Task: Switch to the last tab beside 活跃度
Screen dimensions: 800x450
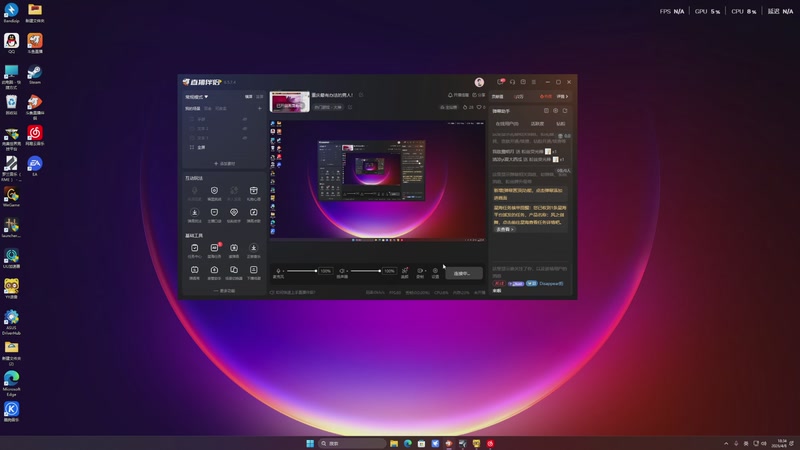Action: pos(561,123)
